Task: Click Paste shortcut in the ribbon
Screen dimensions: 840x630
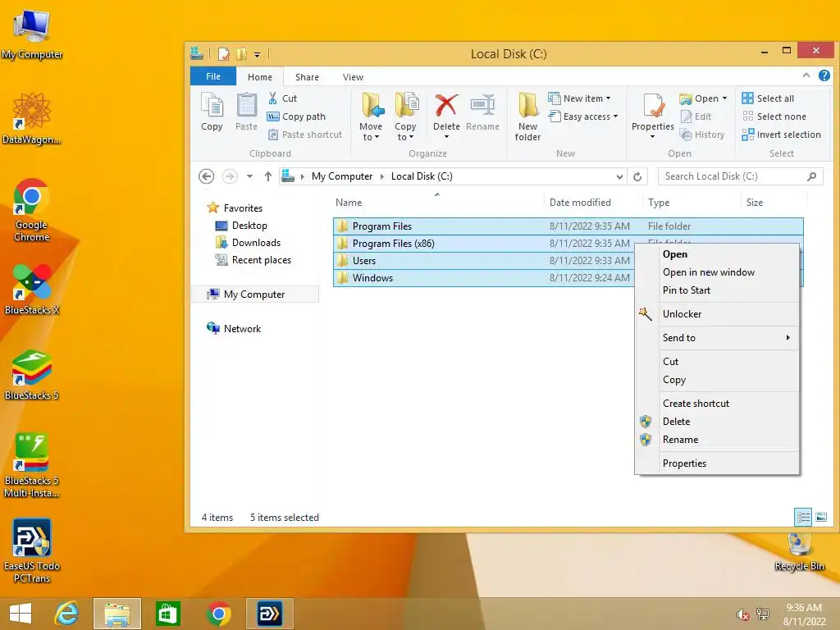Action: point(305,135)
